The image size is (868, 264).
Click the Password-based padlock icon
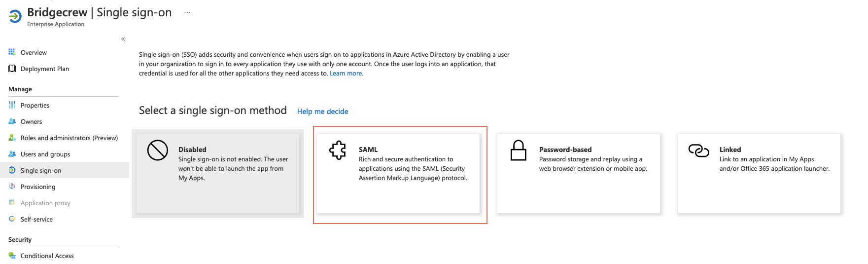click(x=519, y=150)
